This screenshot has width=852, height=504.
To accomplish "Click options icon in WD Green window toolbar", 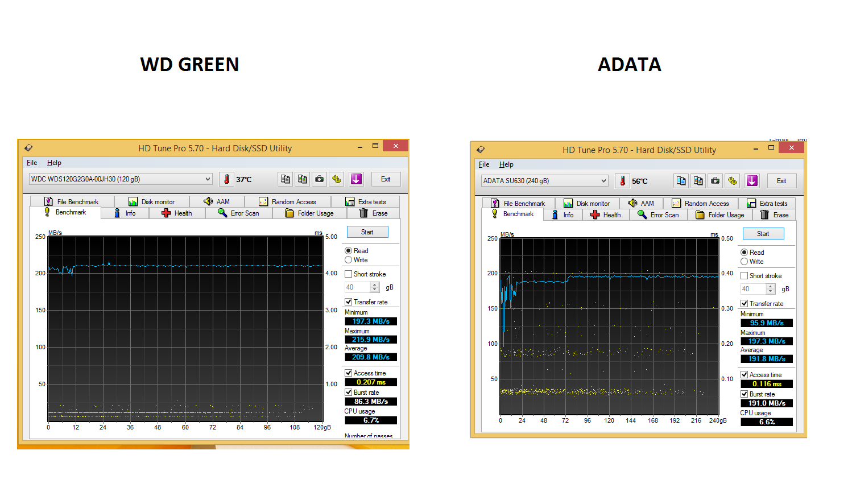I will point(337,179).
